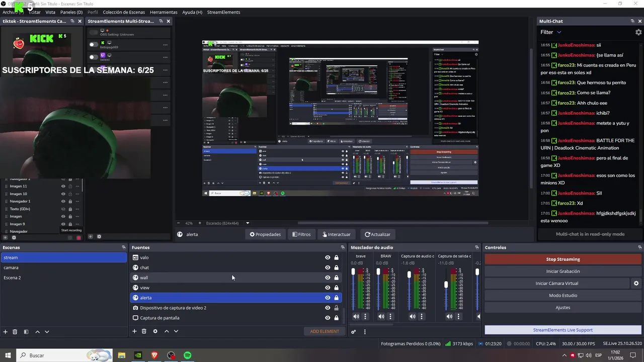Viewport: 644px width, 362px height.
Task: Toggle visibility of valo source
Action: click(x=328, y=257)
